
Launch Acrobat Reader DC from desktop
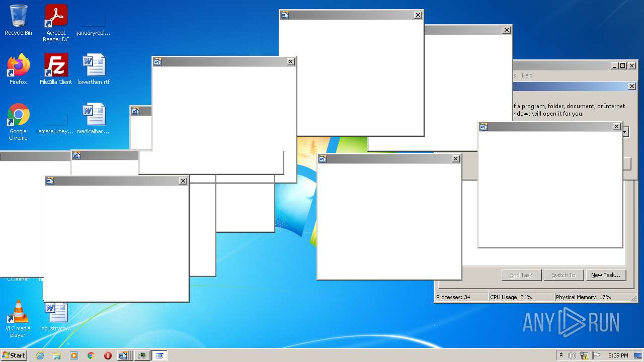pyautogui.click(x=56, y=24)
